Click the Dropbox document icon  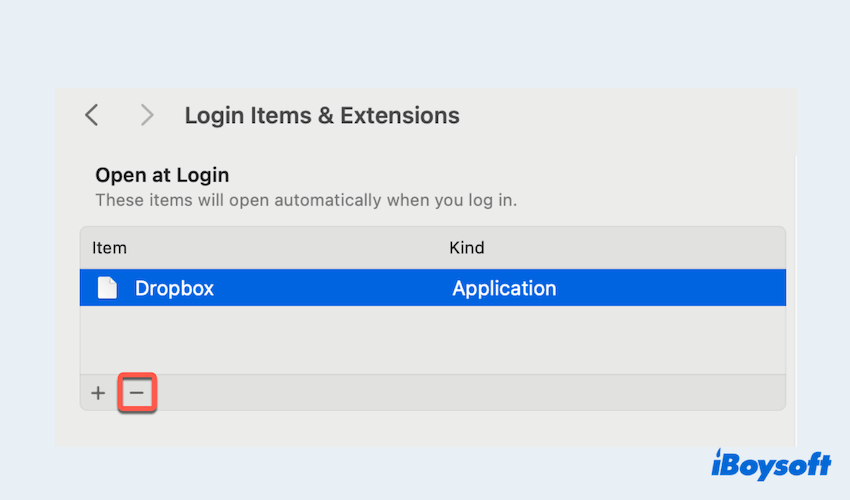[x=107, y=288]
